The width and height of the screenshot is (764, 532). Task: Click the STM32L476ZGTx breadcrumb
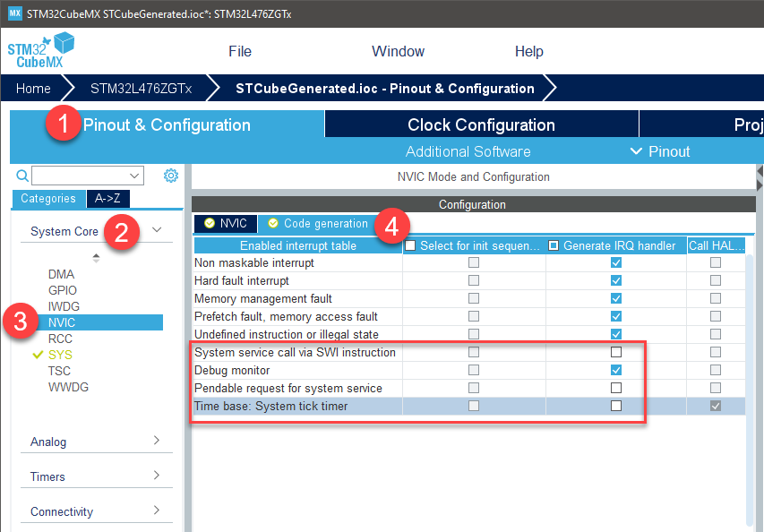point(141,88)
